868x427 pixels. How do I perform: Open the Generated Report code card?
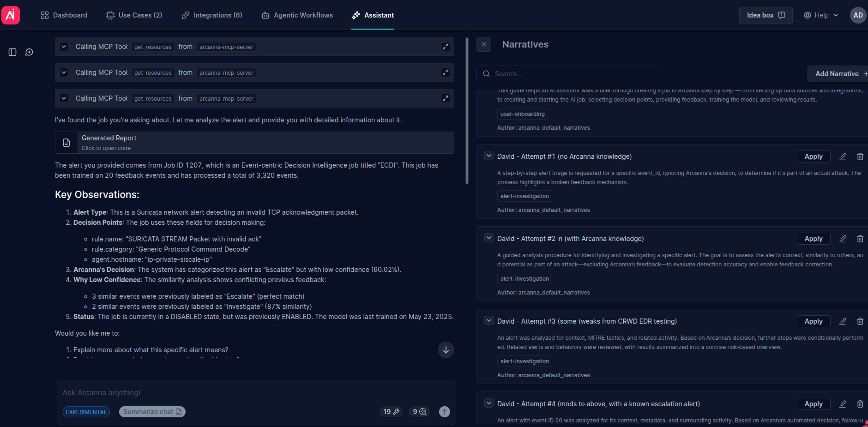254,143
